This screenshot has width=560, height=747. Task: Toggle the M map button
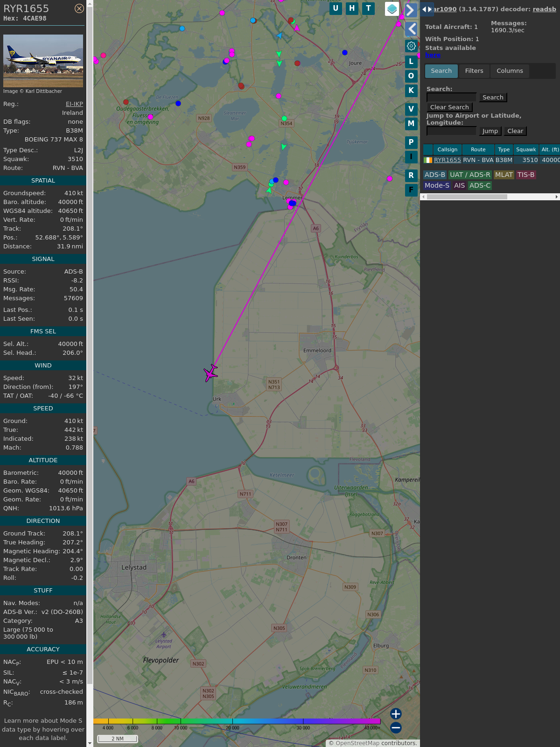(411, 124)
